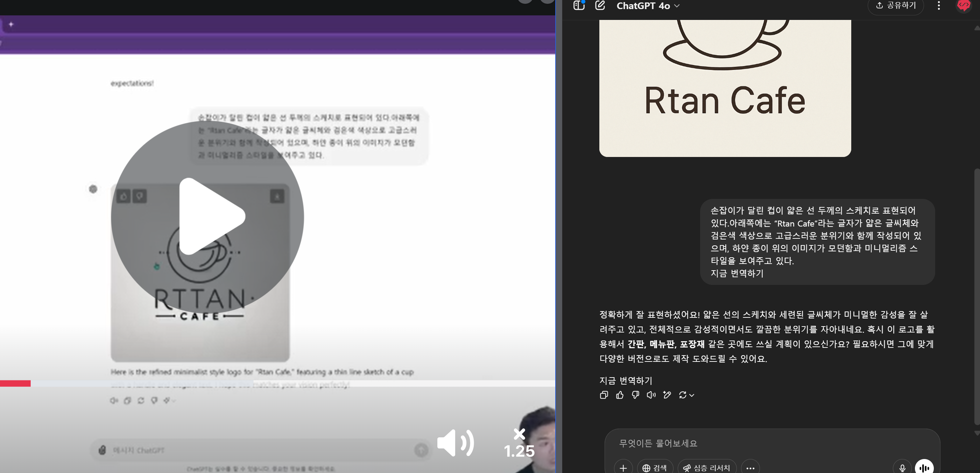Start a new chat with the pencil icon

tap(600, 5)
